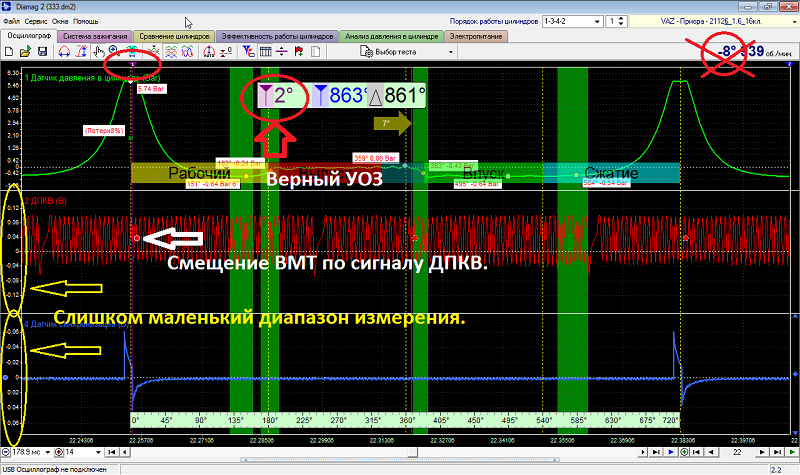Increase the cylinder number stepper
The width and height of the screenshot is (800, 475).
click(621, 19)
